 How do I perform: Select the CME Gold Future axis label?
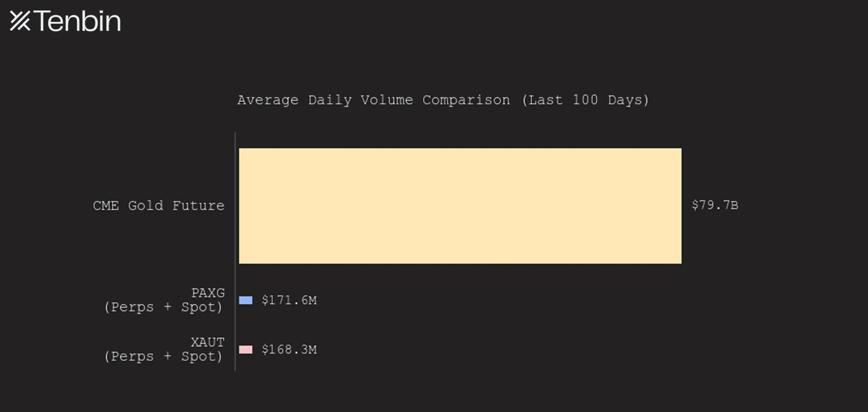click(158, 206)
